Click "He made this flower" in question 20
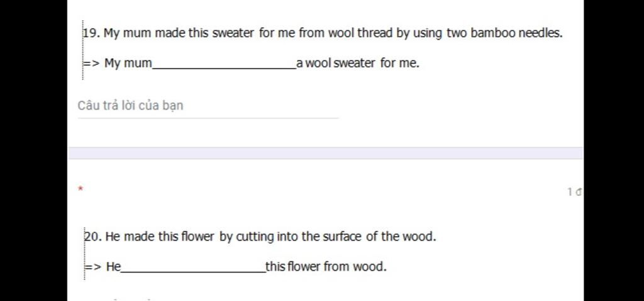The height and width of the screenshot is (301, 644). click(x=160, y=237)
